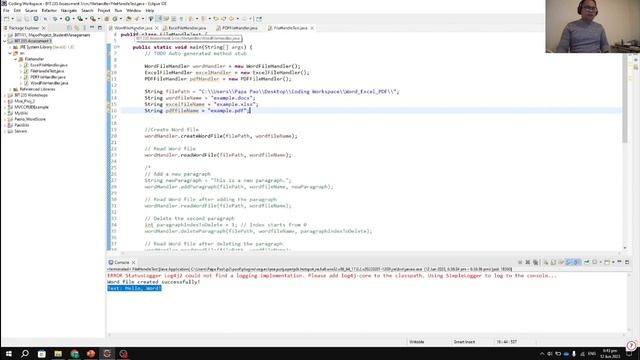The width and height of the screenshot is (640, 360).
Task: Click the Save toolbar icon
Action: pyautogui.click(x=19, y=19)
